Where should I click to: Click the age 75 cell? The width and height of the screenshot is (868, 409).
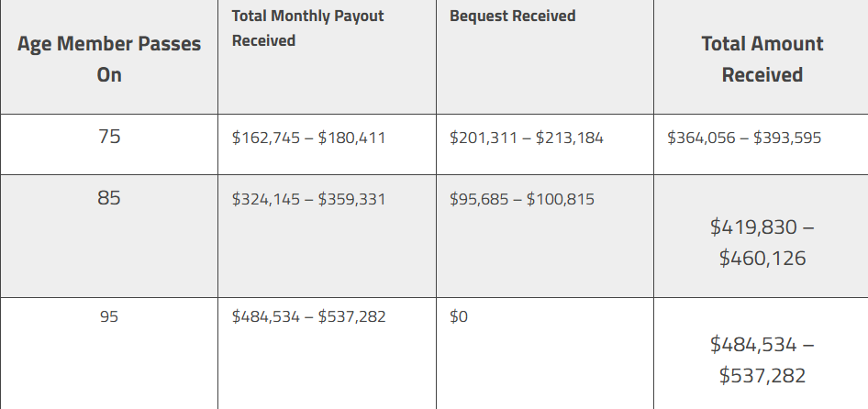coord(109,145)
